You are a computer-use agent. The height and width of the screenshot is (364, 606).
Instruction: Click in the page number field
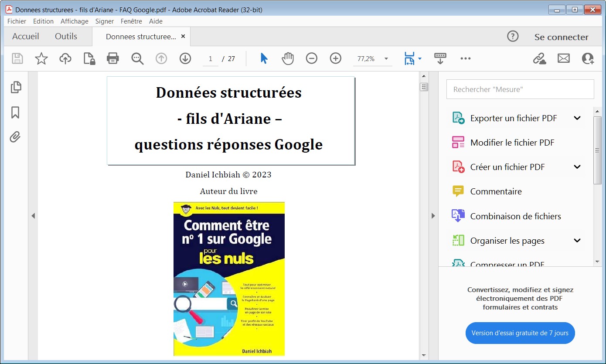[211, 58]
